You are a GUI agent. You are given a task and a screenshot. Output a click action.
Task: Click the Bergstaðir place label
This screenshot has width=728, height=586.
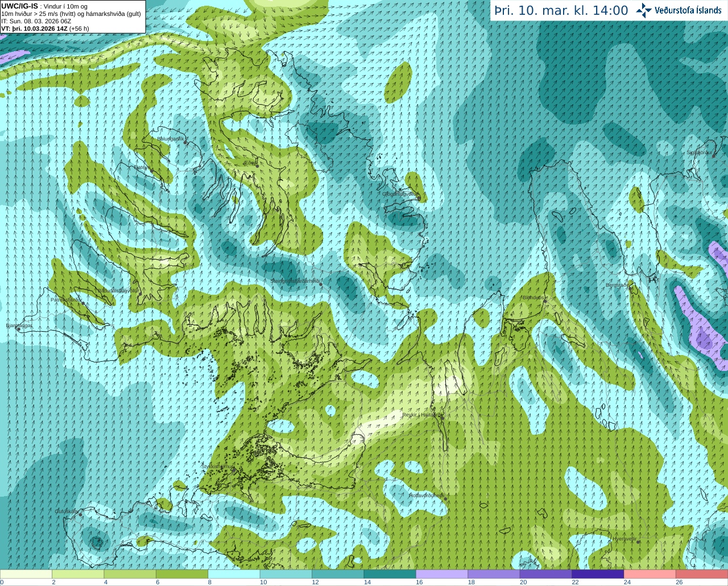pos(616,285)
